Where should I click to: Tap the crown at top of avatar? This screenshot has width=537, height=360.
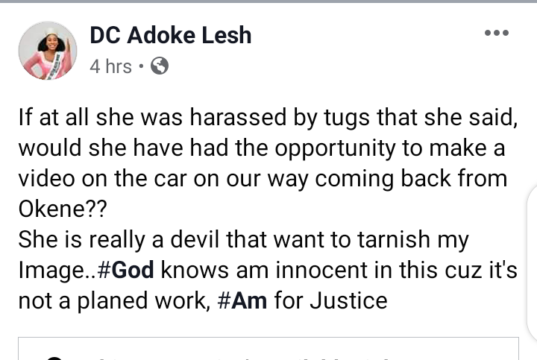pyautogui.click(x=51, y=32)
